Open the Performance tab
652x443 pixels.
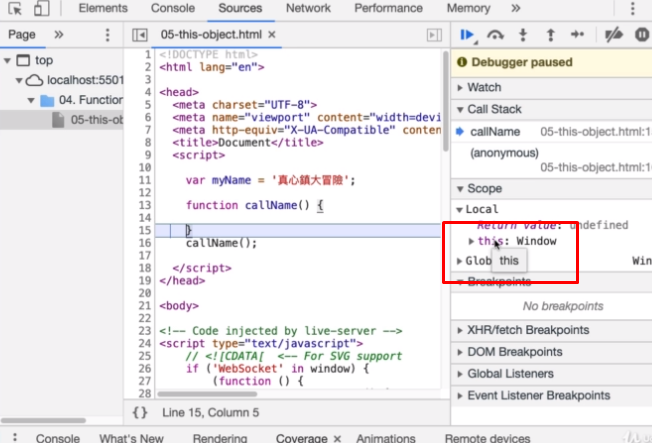pyautogui.click(x=388, y=8)
